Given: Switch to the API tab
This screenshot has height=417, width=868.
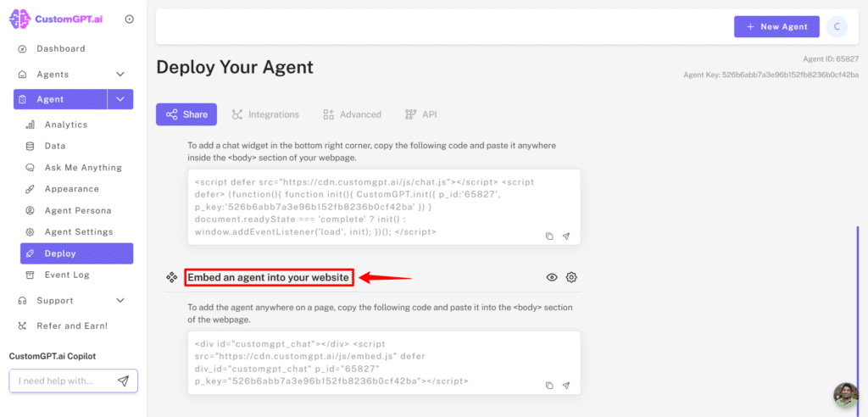Looking at the screenshot, I should tap(421, 114).
